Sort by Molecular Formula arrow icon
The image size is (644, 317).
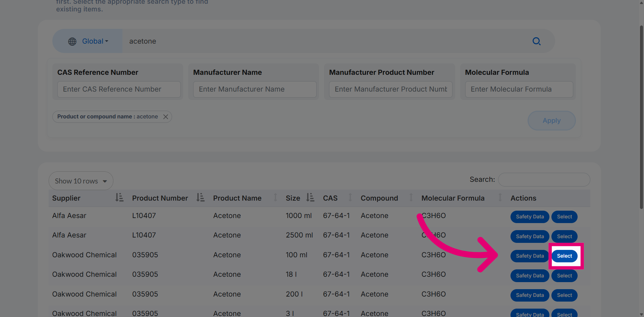click(x=500, y=198)
